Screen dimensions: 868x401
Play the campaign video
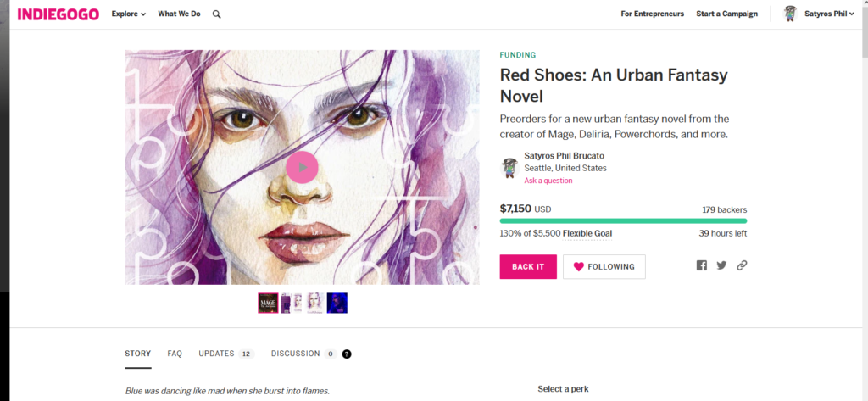pos(302,167)
